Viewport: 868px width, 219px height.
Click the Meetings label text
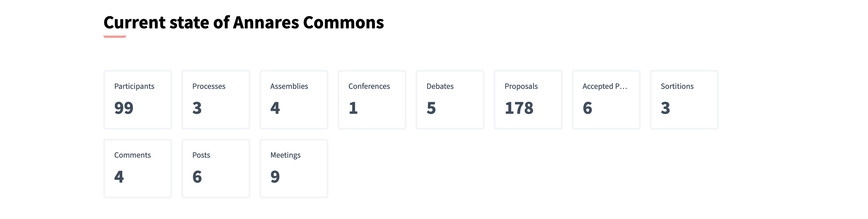(285, 155)
